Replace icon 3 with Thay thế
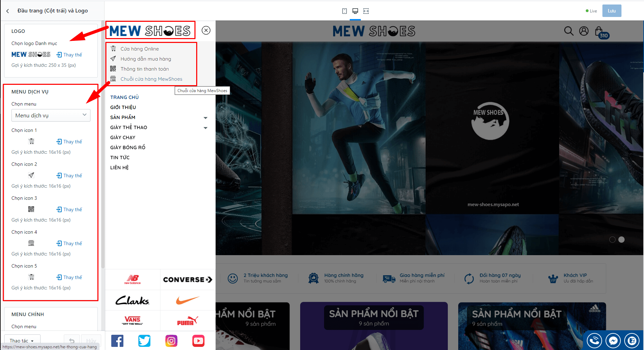 tap(69, 209)
